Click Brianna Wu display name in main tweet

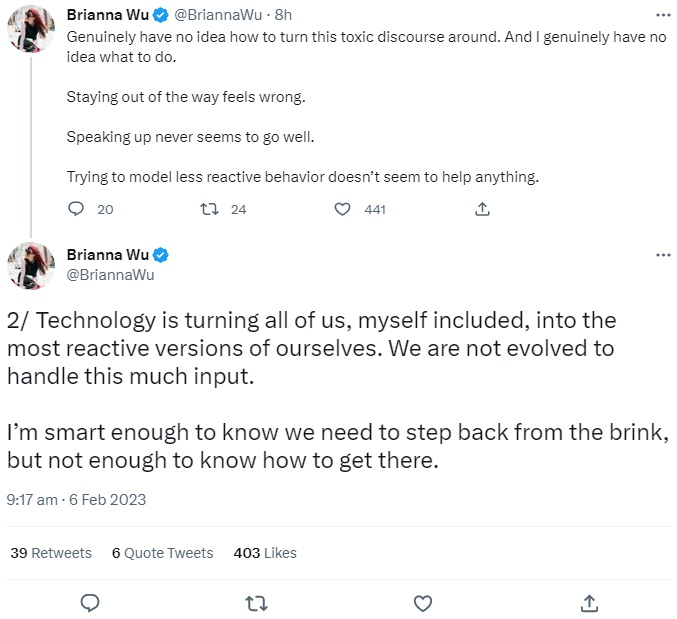pyautogui.click(x=108, y=255)
